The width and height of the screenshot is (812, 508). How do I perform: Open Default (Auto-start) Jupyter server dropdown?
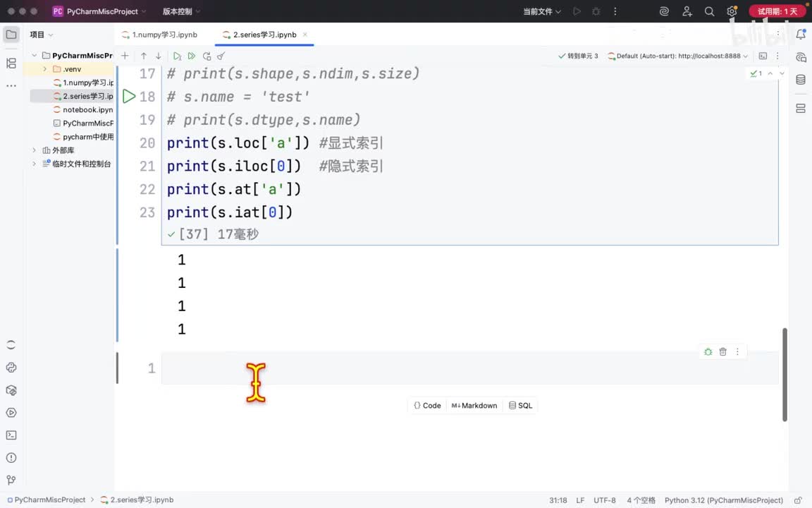(678, 56)
